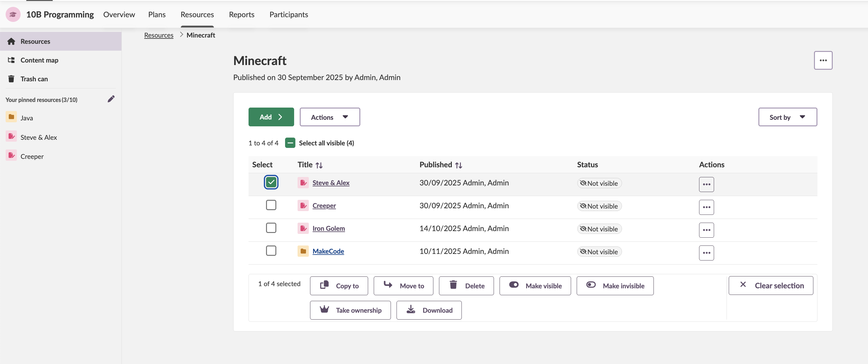Open the three-dot menu for MakeCode row
The height and width of the screenshot is (364, 868).
point(706,253)
